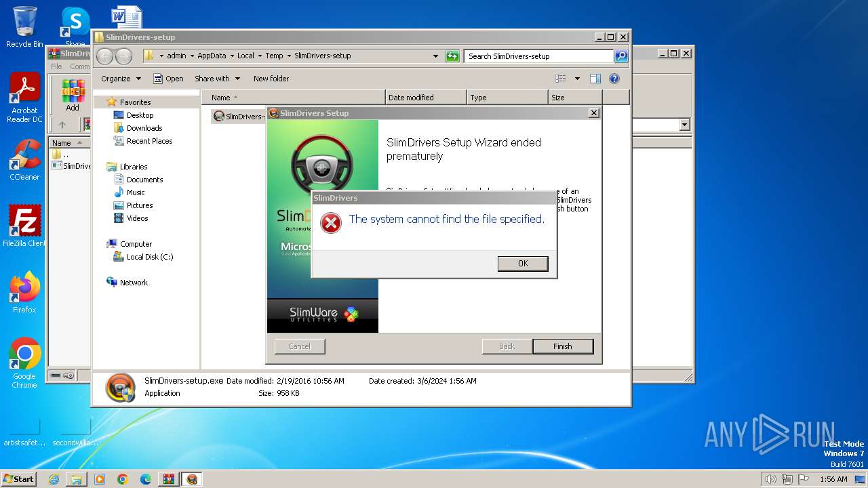Image resolution: width=868 pixels, height=488 pixels.
Task: Switch to SlimDrivers Setup taskbar item
Action: (192, 479)
